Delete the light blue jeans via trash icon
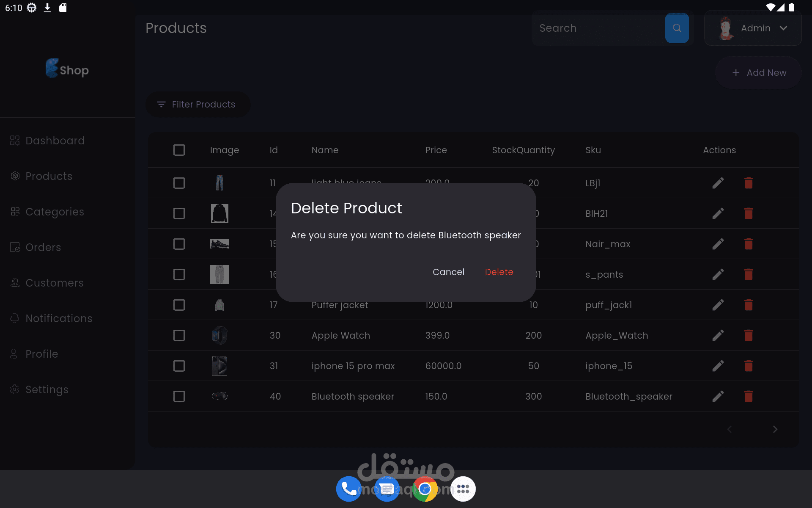Screen dimensions: 812x508 tap(748, 183)
